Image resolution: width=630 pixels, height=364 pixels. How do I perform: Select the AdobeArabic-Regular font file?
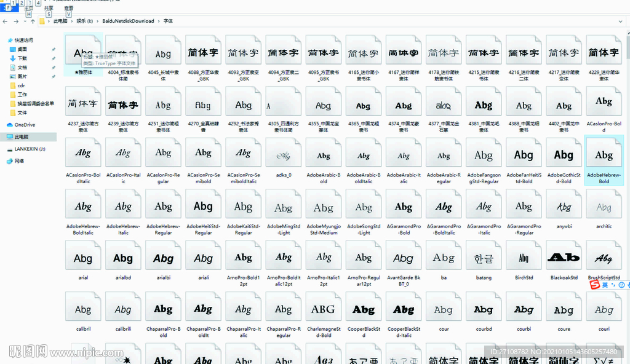[444, 160]
